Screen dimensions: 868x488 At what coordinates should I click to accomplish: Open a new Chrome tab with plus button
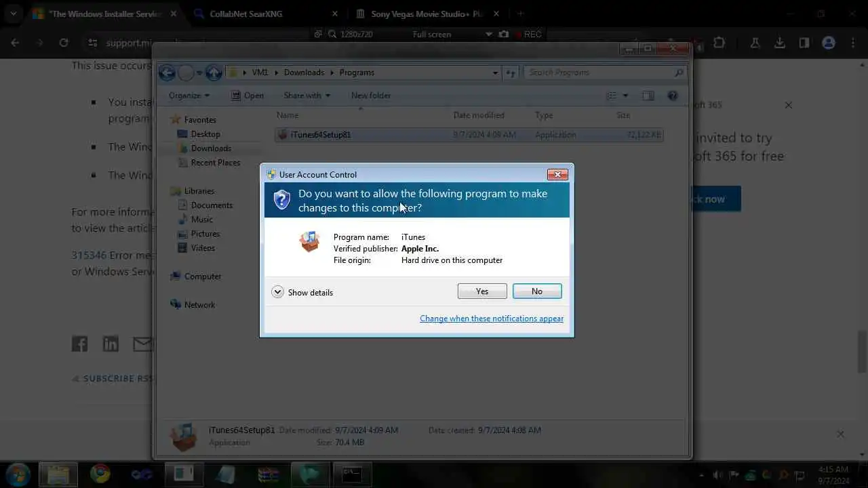[x=521, y=14]
